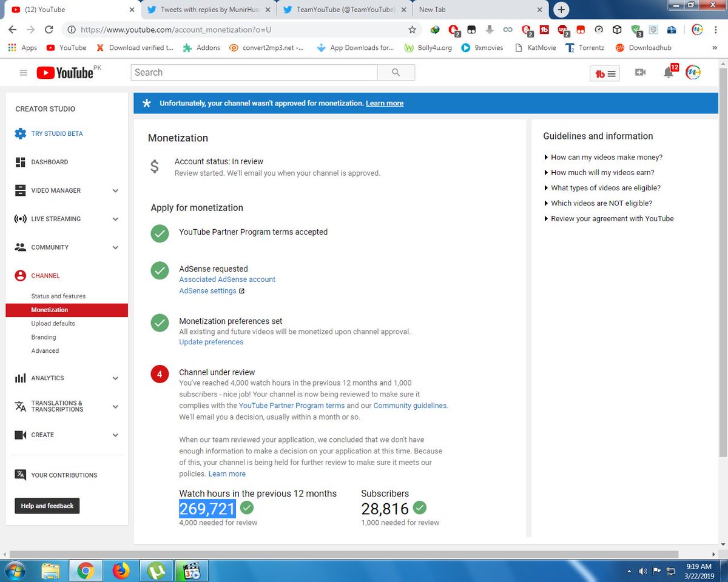Expand 'Which videos are NOT eligible?'
Viewport: 728px width, 582px height.
598,203
